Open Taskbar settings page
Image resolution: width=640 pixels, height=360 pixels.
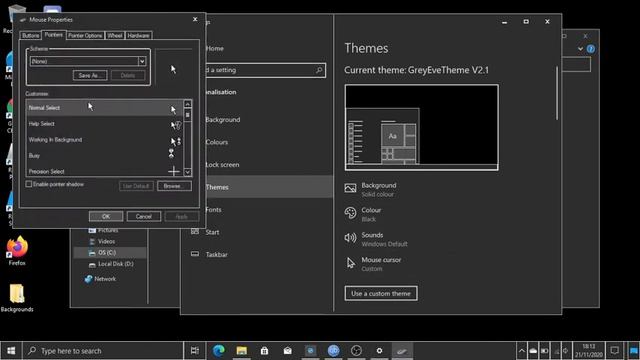[x=216, y=254]
